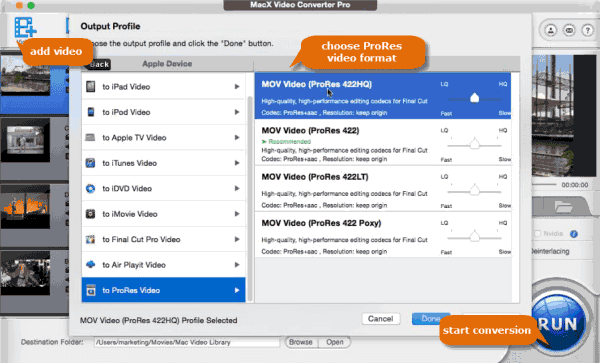Select to Final Cut Pro Video category
Viewport: 600px width, 363px height.
tap(163, 239)
